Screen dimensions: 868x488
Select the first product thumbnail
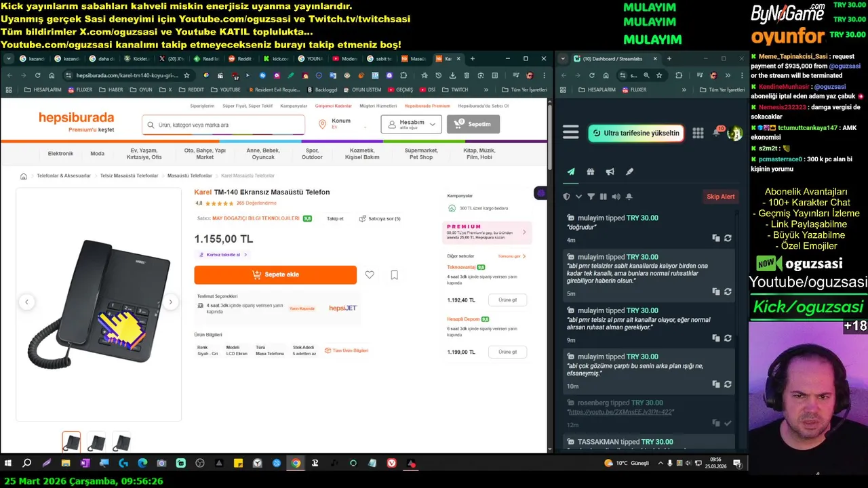coord(71,443)
